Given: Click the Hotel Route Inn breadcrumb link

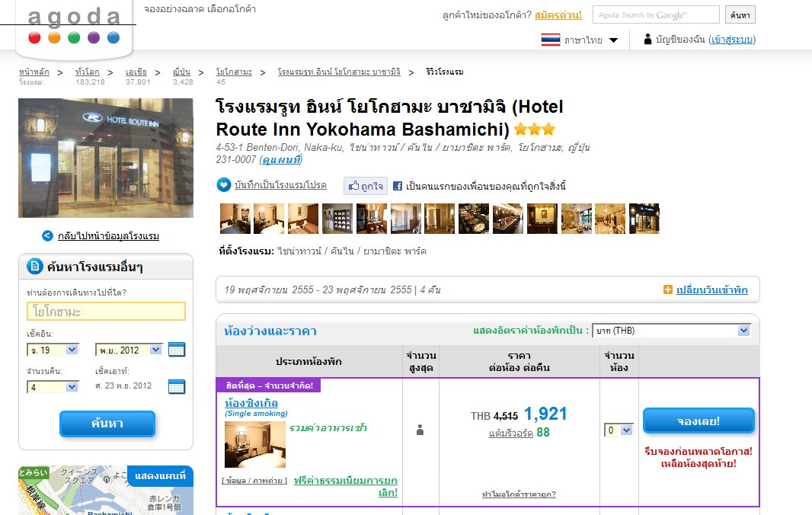Looking at the screenshot, I should (x=339, y=72).
